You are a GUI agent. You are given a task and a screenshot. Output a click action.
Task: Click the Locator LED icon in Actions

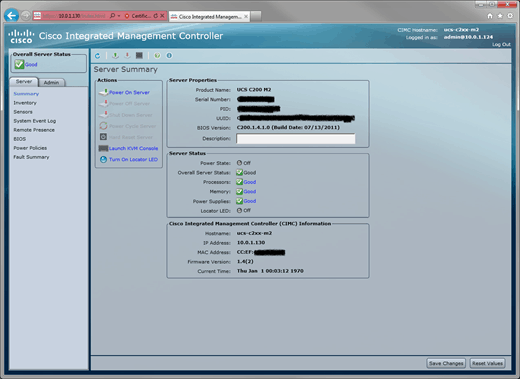(103, 159)
